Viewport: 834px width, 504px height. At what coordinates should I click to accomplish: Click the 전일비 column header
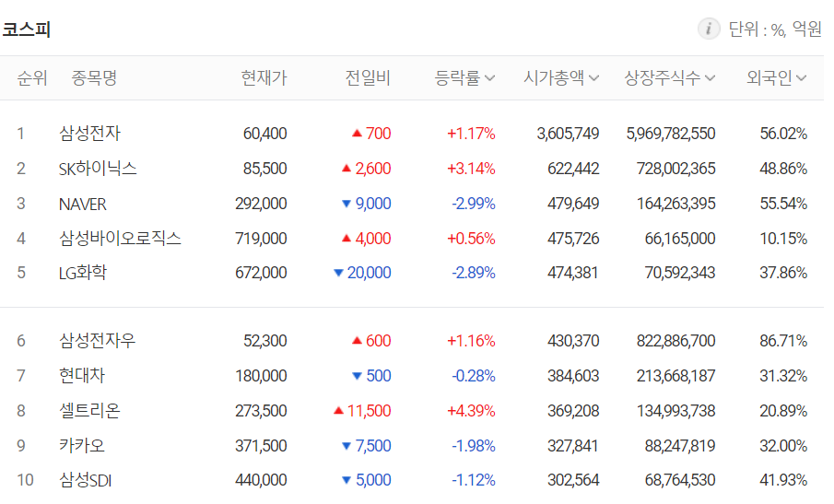click(x=368, y=78)
